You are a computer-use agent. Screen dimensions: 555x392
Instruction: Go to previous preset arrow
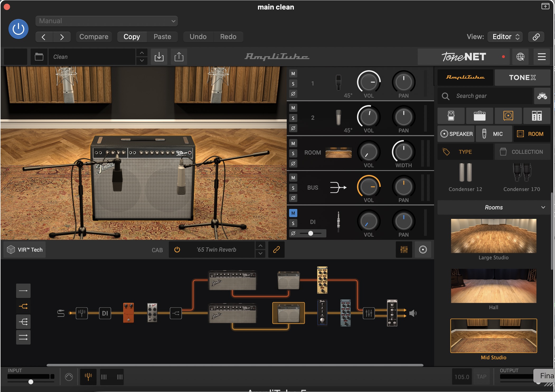pos(44,37)
